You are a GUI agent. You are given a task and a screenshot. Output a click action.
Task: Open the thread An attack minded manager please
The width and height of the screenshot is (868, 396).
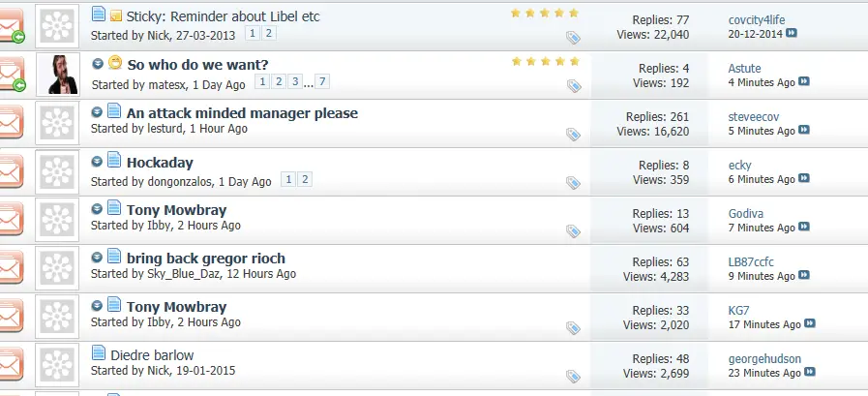click(242, 113)
